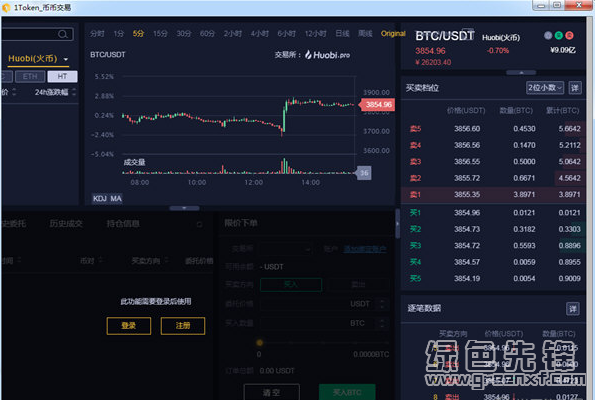Set chart interval to 30分
Image resolution: width=595 pixels, height=400 pixels.
point(184,34)
